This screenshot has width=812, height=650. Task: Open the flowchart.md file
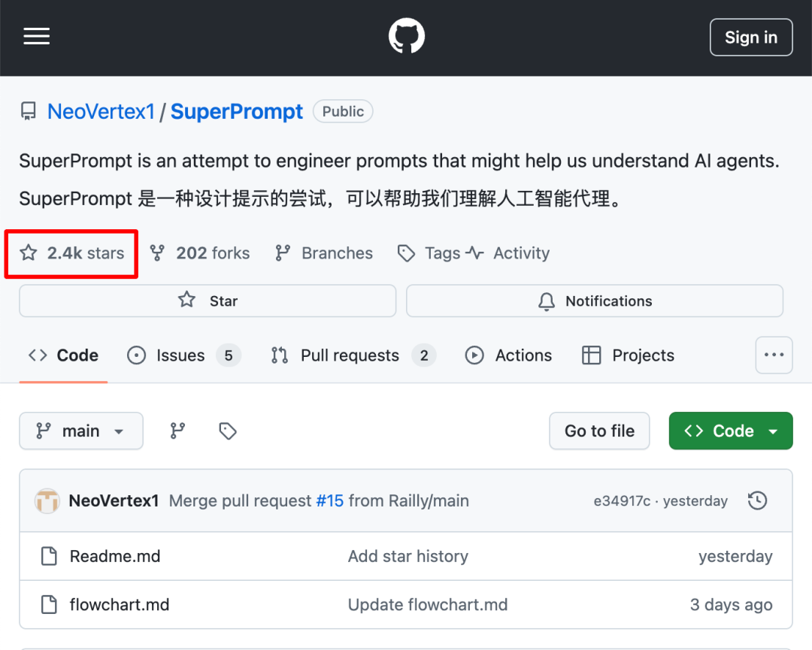(119, 604)
